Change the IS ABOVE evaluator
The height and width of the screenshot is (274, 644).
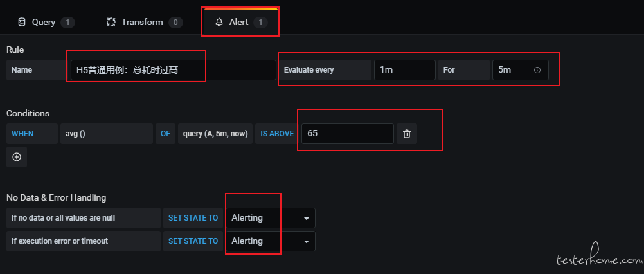coord(277,134)
